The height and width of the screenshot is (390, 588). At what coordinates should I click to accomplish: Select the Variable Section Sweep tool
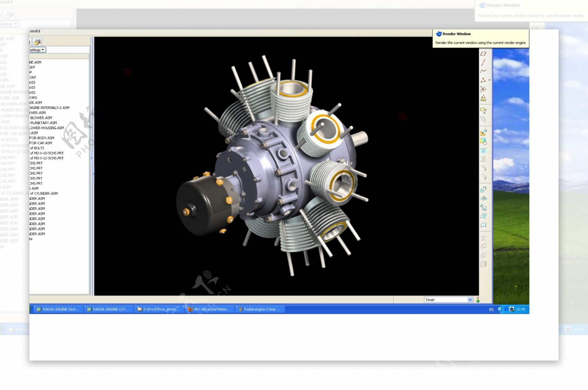click(483, 207)
